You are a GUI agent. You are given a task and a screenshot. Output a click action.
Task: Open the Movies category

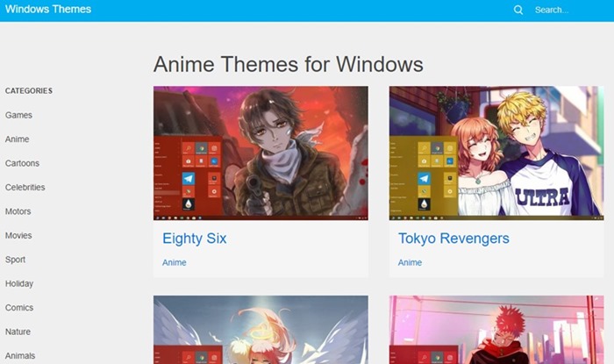click(x=18, y=235)
